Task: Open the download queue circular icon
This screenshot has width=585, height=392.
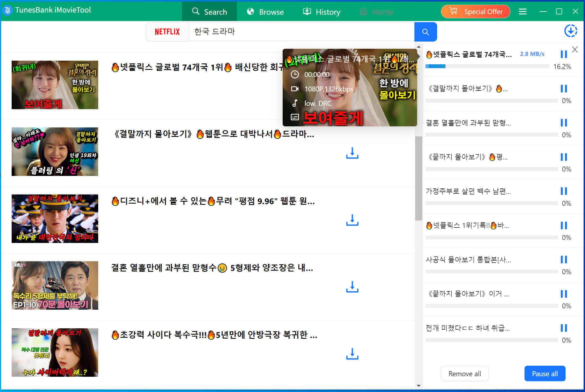Action: [571, 31]
